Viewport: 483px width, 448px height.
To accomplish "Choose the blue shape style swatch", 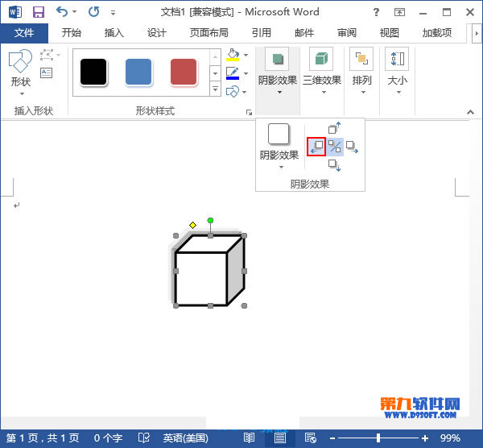I will click(x=138, y=73).
